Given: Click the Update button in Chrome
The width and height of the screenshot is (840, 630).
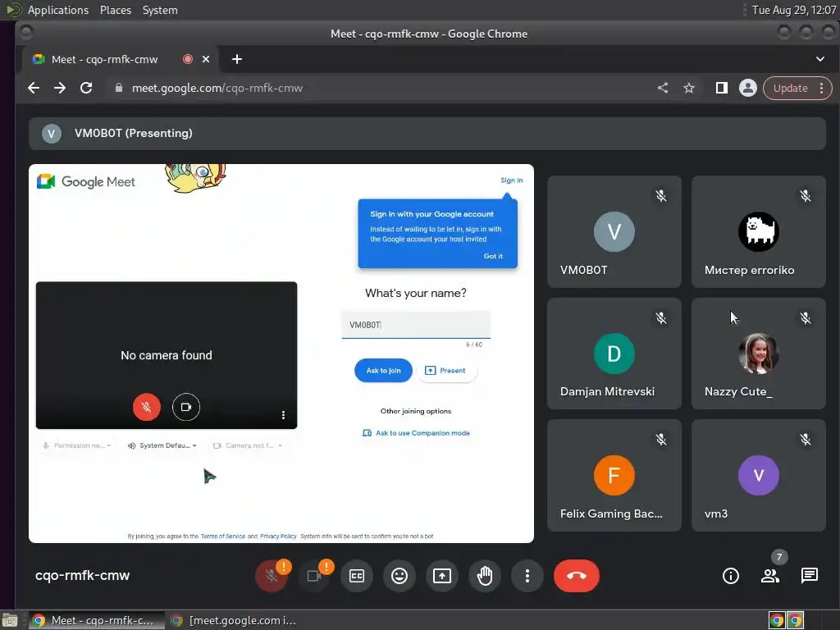Looking at the screenshot, I should coord(790,88).
